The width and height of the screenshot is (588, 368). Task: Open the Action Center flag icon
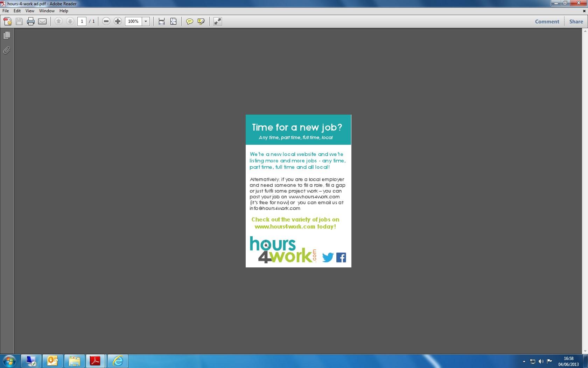click(549, 361)
